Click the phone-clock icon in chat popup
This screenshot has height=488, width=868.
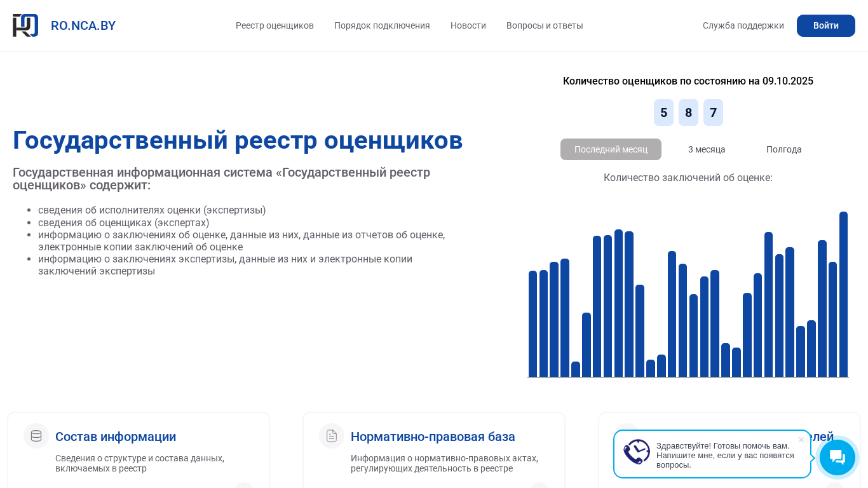tap(637, 452)
